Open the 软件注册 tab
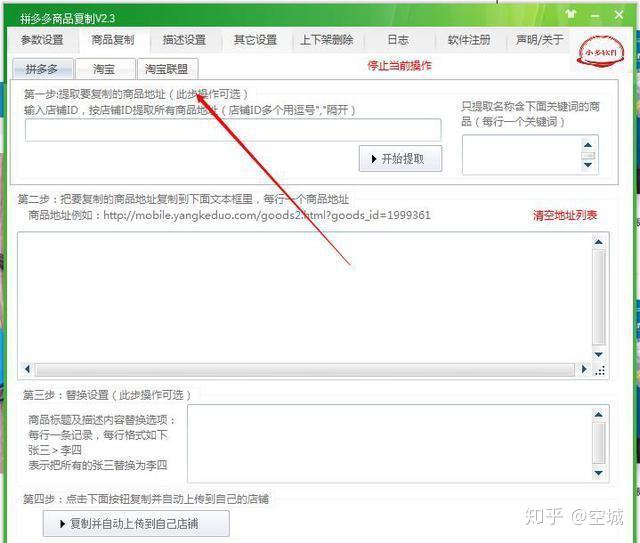This screenshot has height=543, width=640. pos(469,40)
